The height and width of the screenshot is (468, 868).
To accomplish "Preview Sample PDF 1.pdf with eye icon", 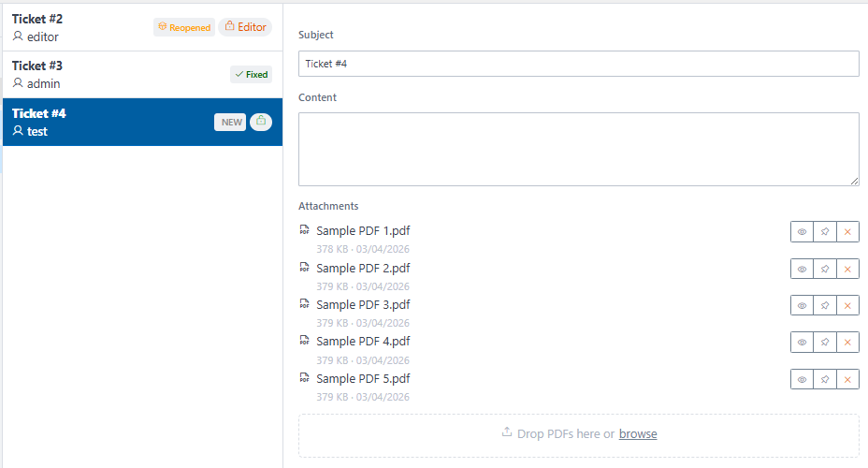I will pyautogui.click(x=802, y=232).
